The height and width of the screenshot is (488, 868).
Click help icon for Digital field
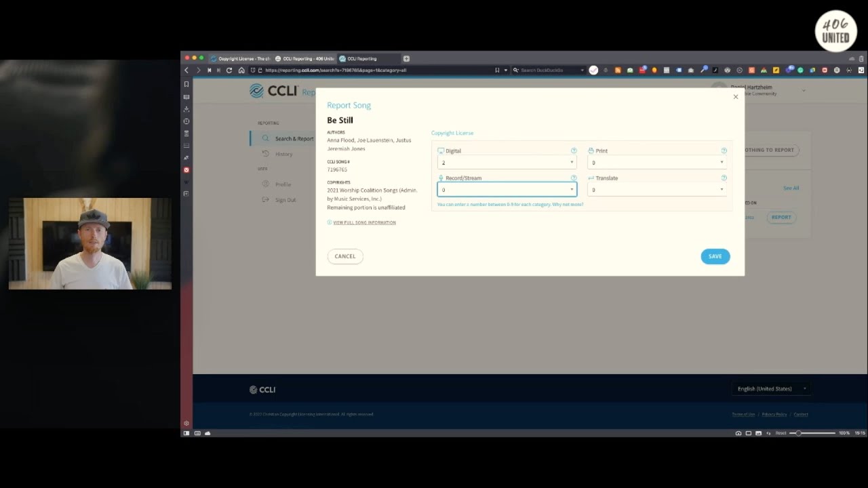574,150
